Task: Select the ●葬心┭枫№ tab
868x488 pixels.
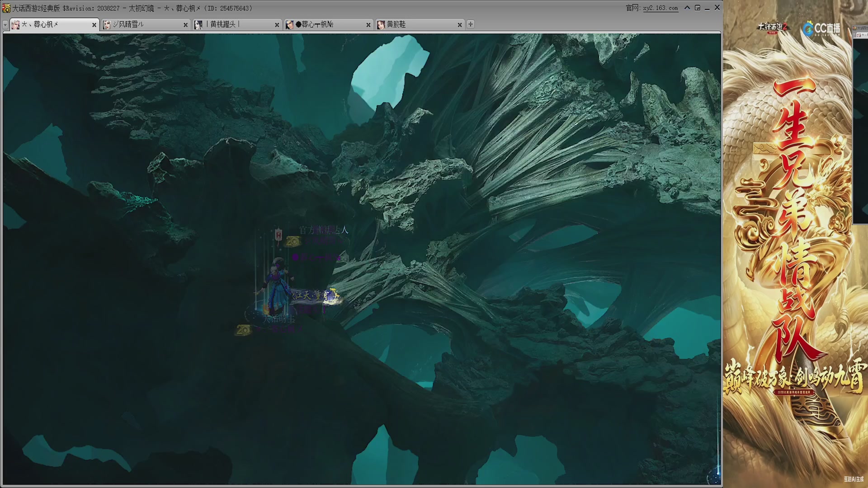Action: (328, 24)
